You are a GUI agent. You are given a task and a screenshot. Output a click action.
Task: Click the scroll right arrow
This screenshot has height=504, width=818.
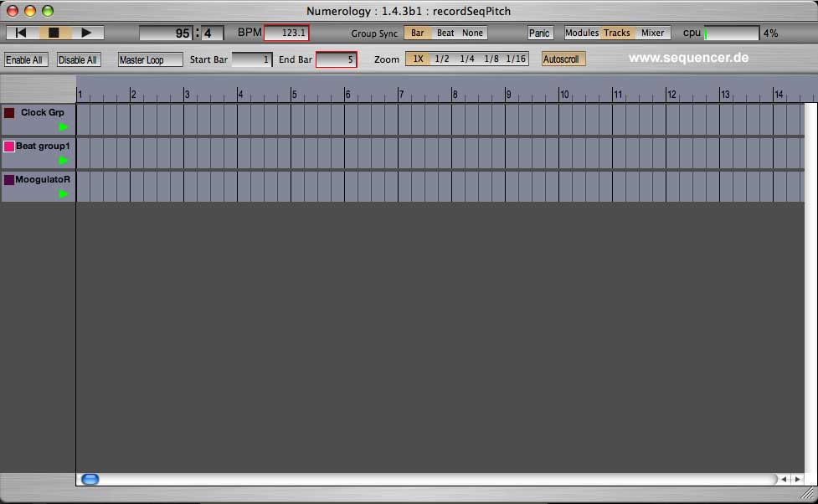pyautogui.click(x=797, y=479)
